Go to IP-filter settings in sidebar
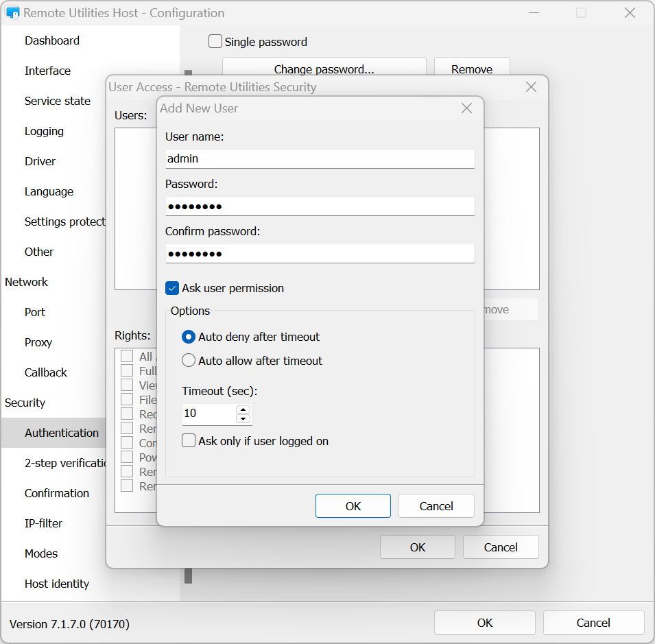Viewport: 655px width, 644px height. point(43,523)
